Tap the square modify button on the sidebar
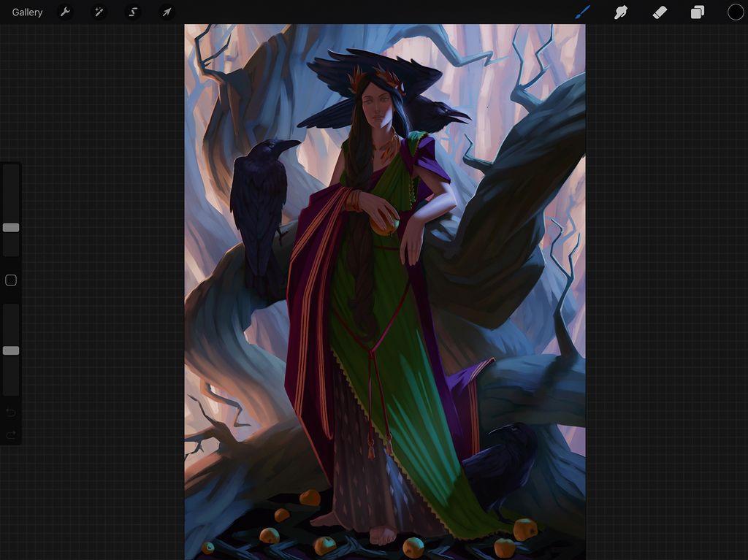 coord(11,280)
